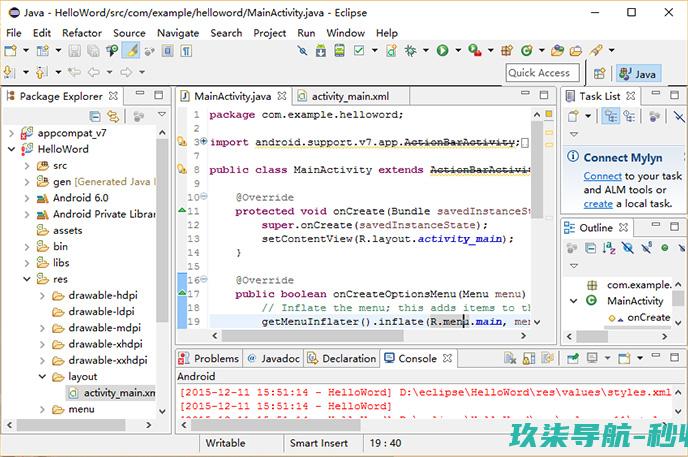This screenshot has height=457, width=688.
Task: Collapse All in Package Explorer
Action: [x=95, y=116]
